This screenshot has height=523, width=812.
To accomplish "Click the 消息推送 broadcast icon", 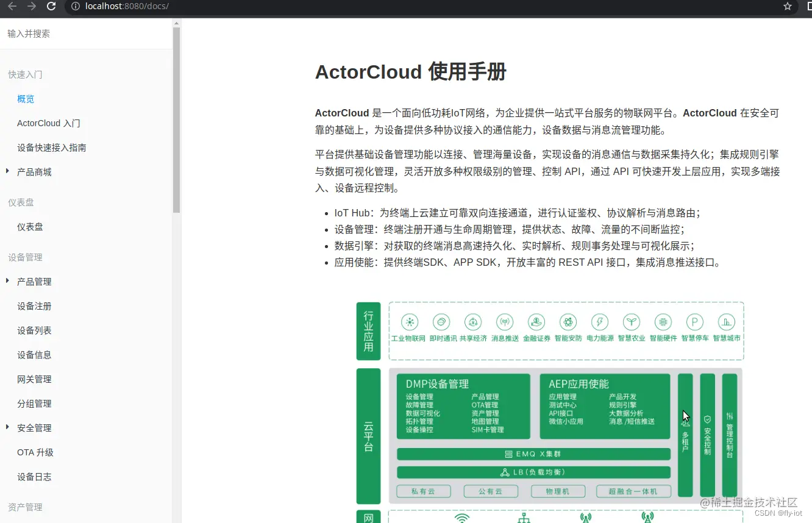I will (x=504, y=322).
